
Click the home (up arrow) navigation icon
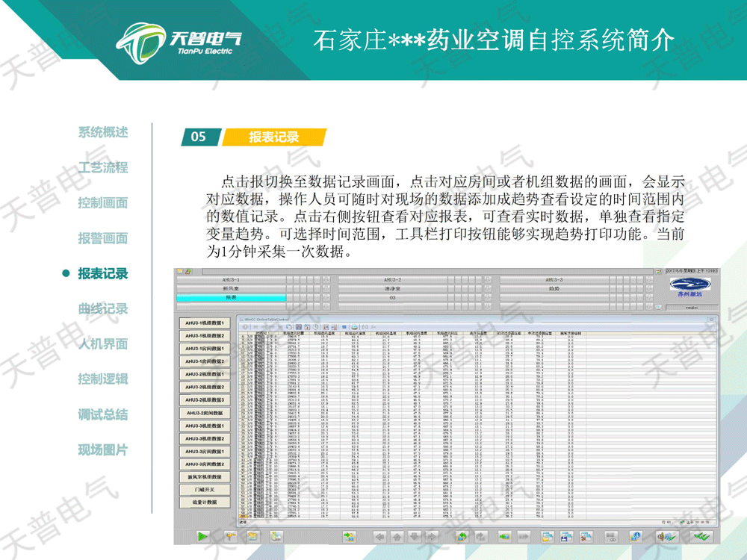[397, 537]
